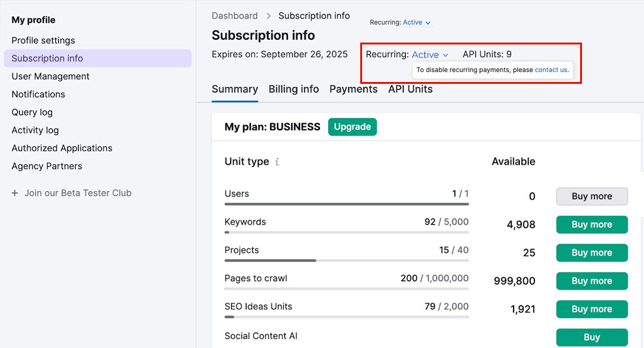Go to the Payments tab
The image size is (644, 348).
pyautogui.click(x=353, y=89)
